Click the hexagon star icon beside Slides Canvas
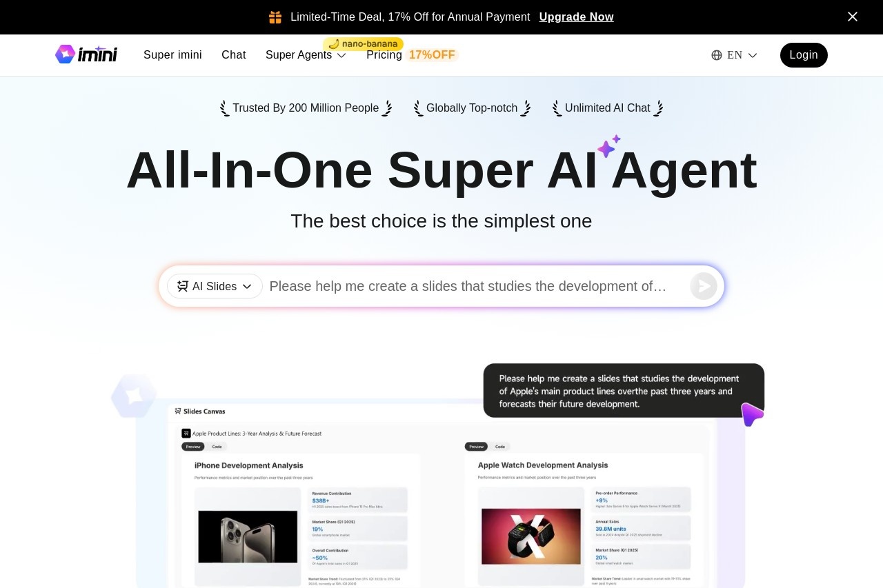The image size is (883, 588). coord(134,396)
